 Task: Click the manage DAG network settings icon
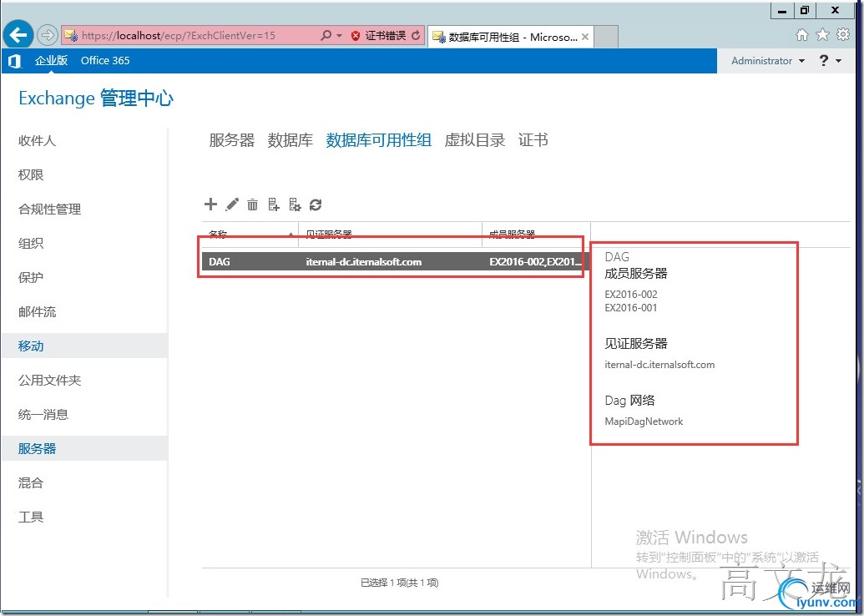click(x=295, y=204)
